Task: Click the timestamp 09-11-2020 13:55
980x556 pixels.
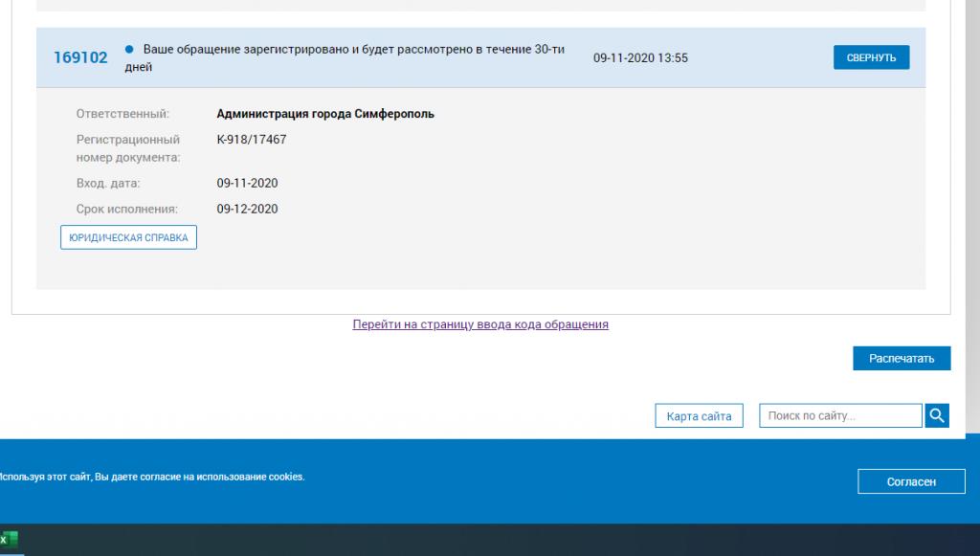Action: 640,58
